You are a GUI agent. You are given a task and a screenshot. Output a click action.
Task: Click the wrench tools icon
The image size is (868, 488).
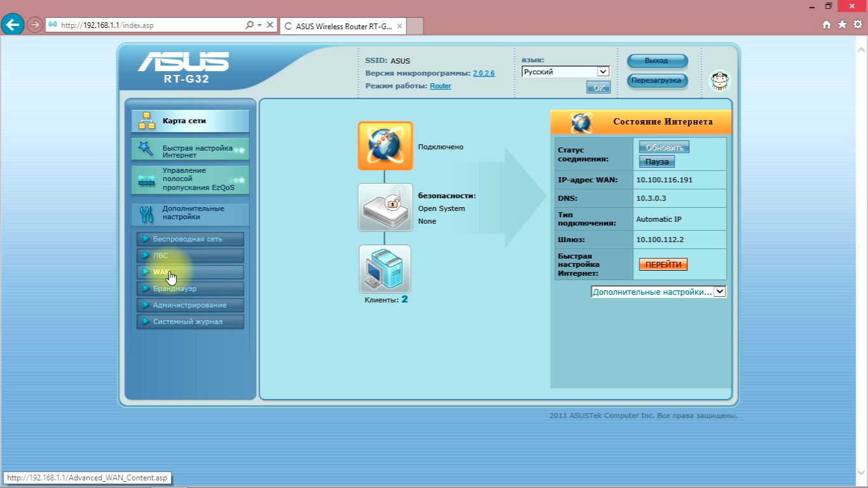pyautogui.click(x=147, y=215)
